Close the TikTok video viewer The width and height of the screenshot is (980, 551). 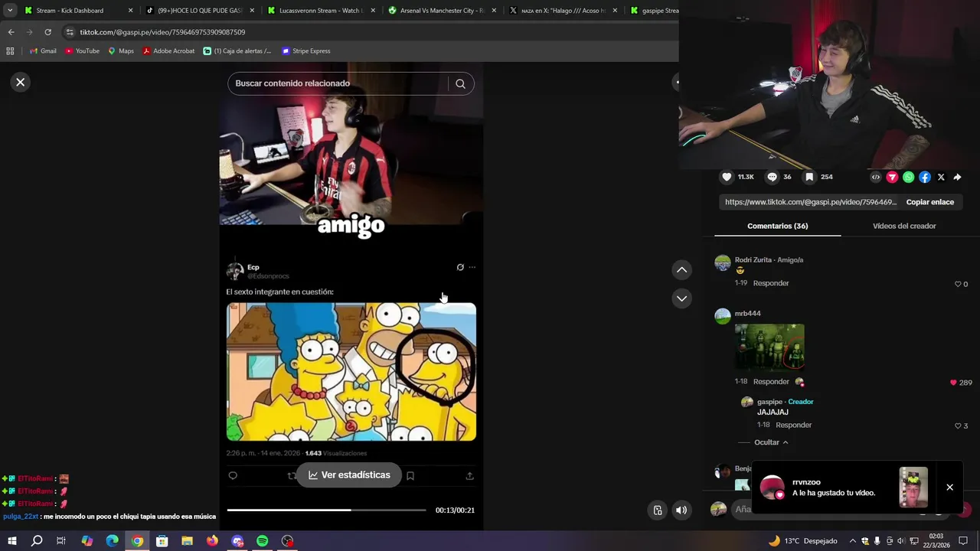pos(21,82)
